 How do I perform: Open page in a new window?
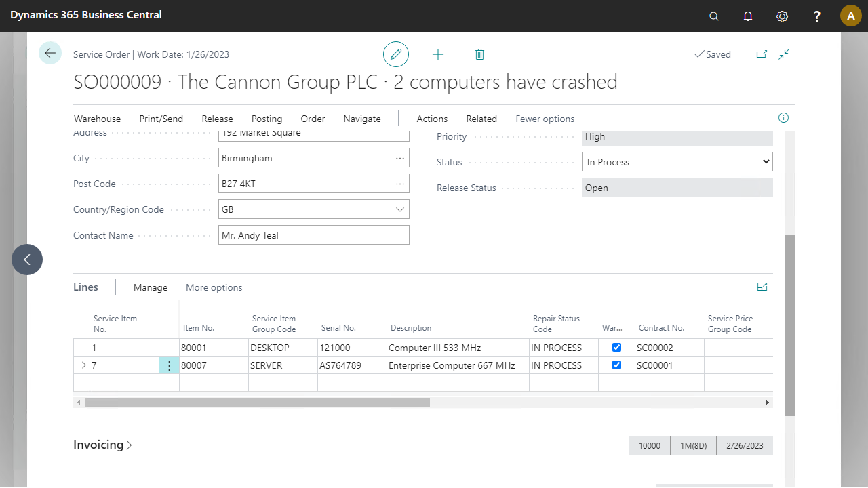click(x=762, y=54)
